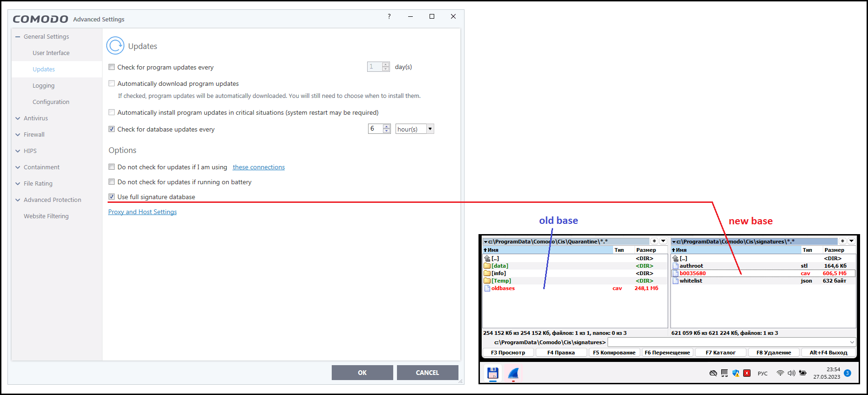Expand the Containment section
Image resolution: width=868 pixels, height=395 pixels.
tap(18, 167)
